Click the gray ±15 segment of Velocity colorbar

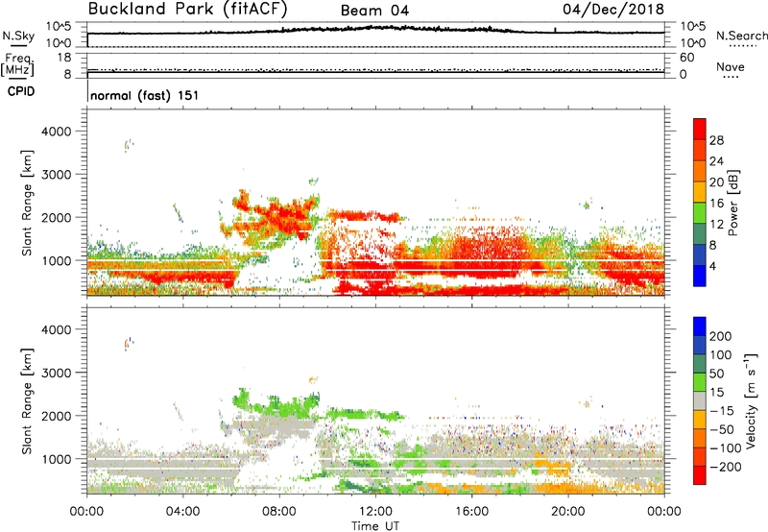point(700,400)
